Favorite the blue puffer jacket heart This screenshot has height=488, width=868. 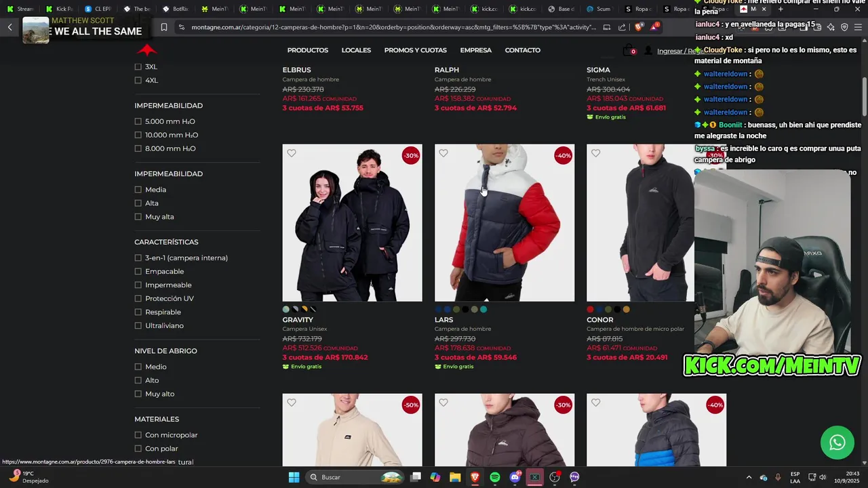coord(595,403)
